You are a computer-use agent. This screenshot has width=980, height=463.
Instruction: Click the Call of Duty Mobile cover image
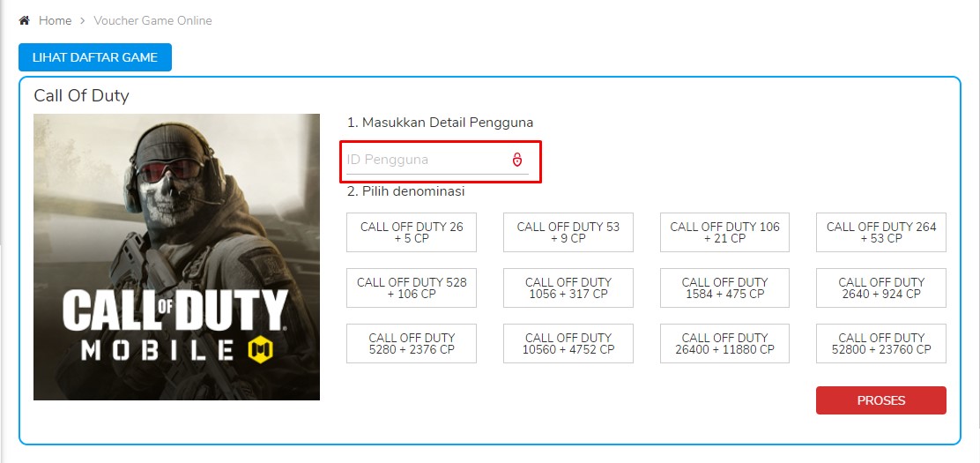(177, 258)
